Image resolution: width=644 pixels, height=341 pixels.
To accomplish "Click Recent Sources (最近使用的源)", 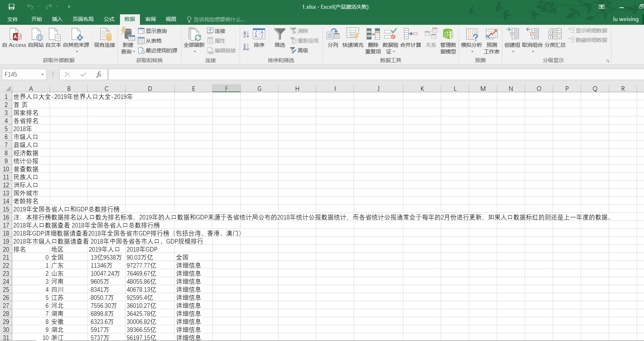I will click(158, 51).
